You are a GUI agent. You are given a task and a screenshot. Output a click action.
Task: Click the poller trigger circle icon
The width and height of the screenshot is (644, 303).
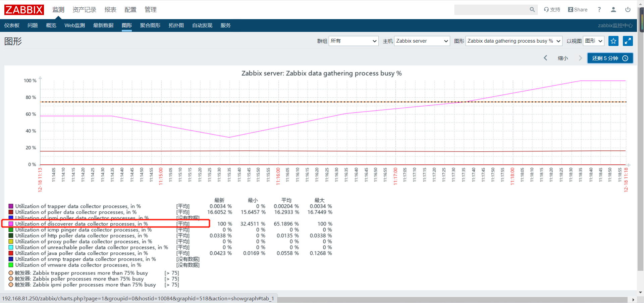tap(11, 279)
